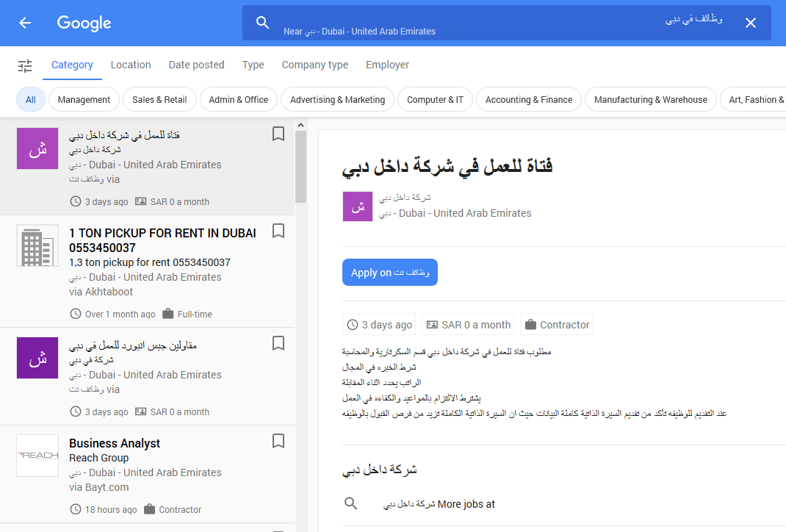Open the Employer filter tab
The width and height of the screenshot is (786, 532).
[387, 65]
